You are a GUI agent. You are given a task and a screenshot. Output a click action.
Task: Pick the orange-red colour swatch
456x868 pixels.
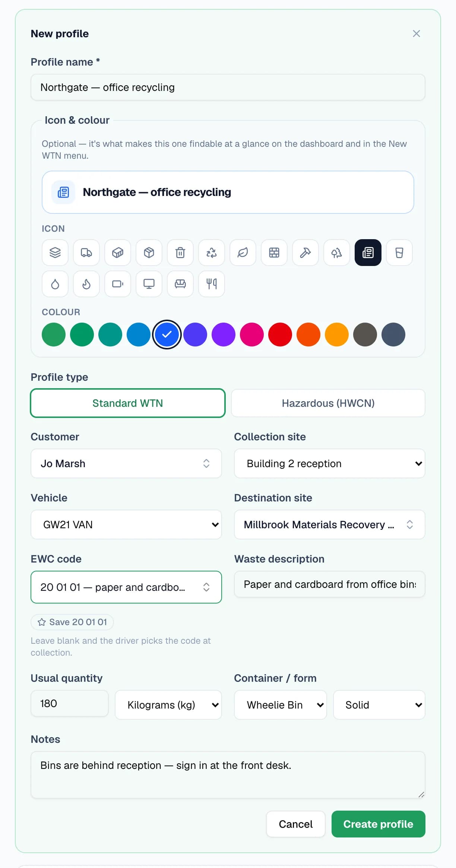pyautogui.click(x=308, y=335)
